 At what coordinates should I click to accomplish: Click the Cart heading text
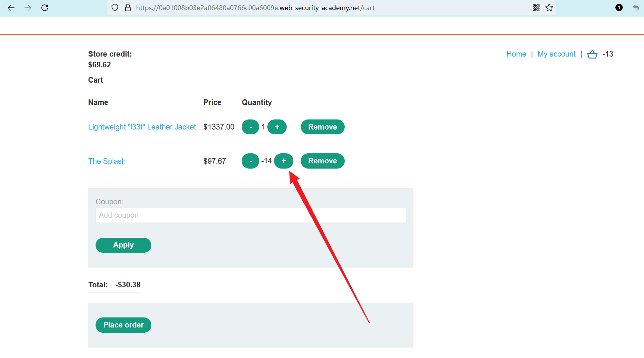pyautogui.click(x=96, y=80)
